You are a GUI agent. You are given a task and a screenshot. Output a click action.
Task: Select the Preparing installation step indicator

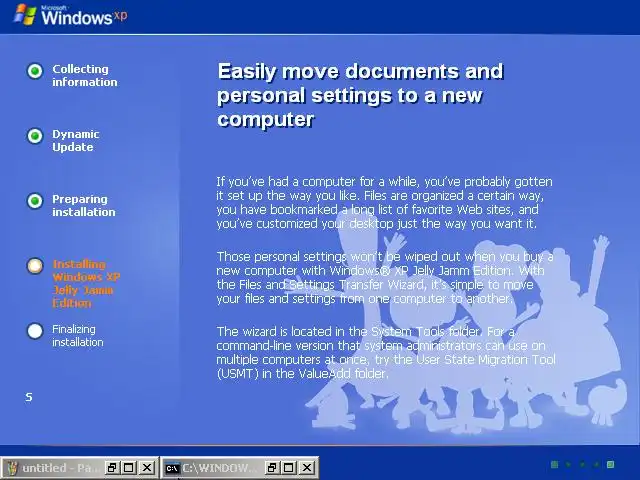coord(35,201)
